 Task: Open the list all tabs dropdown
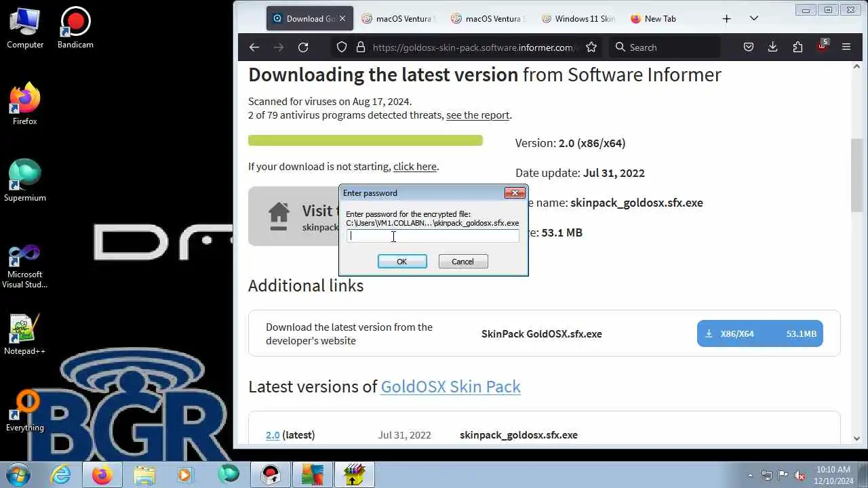coord(753,19)
